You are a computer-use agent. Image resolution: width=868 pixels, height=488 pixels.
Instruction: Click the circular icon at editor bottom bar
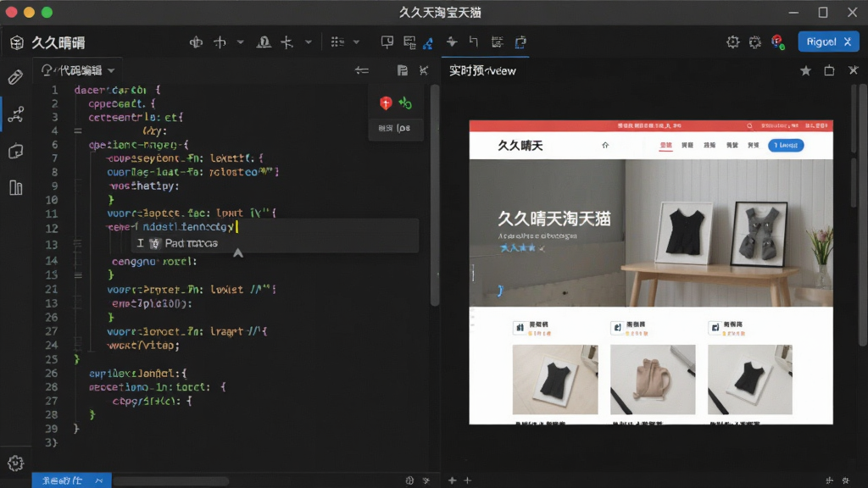[x=409, y=480]
